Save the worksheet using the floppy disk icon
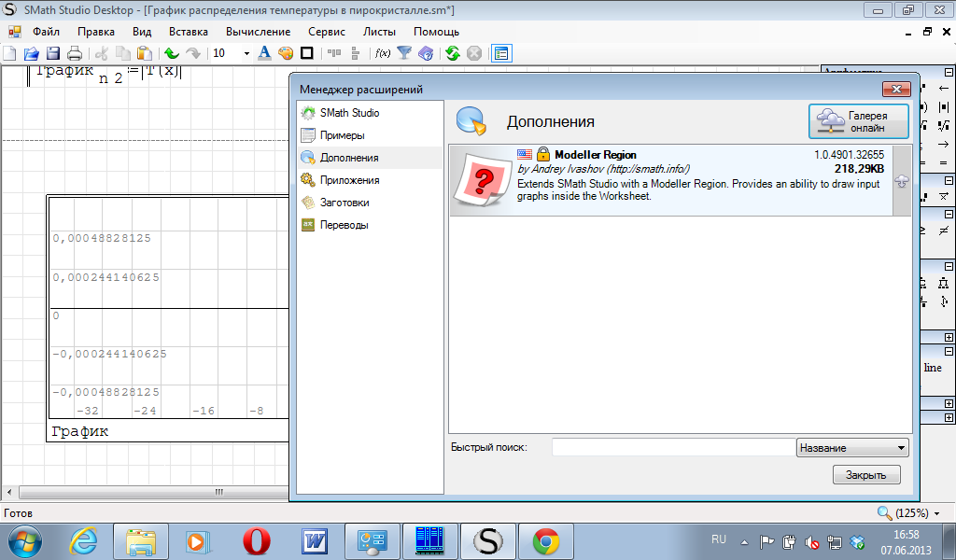 pyautogui.click(x=53, y=53)
